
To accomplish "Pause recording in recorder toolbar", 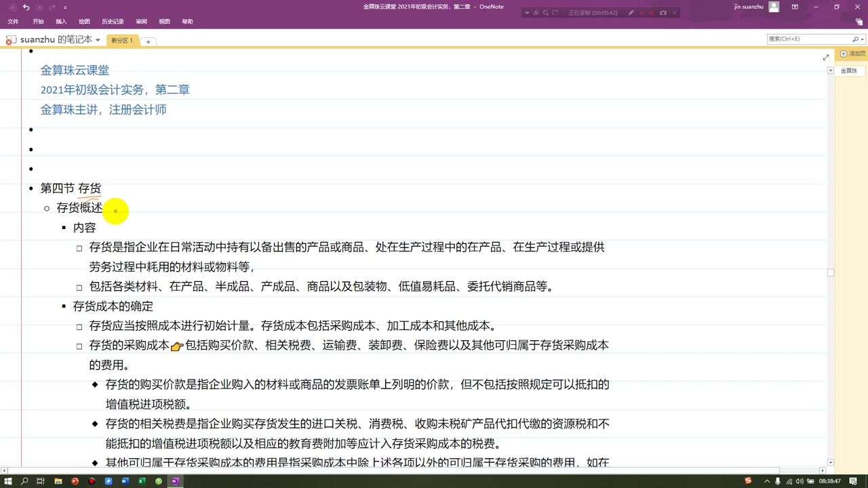I will [642, 13].
